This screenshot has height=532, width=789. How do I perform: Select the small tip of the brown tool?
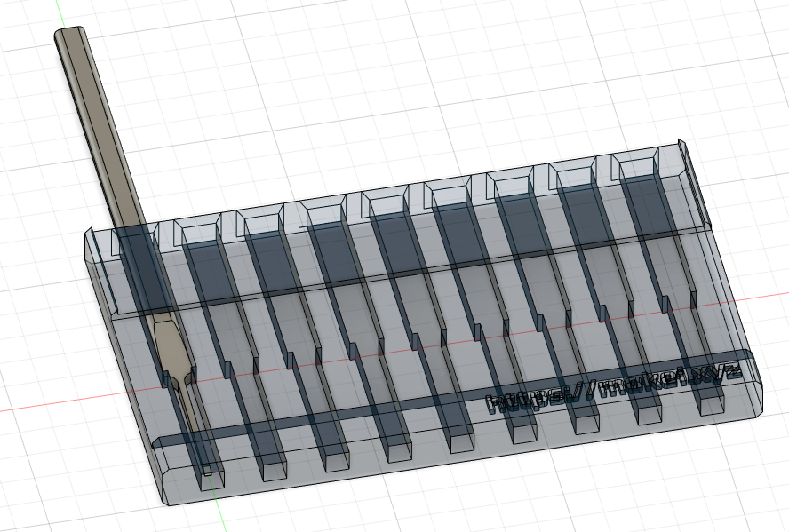point(207,471)
